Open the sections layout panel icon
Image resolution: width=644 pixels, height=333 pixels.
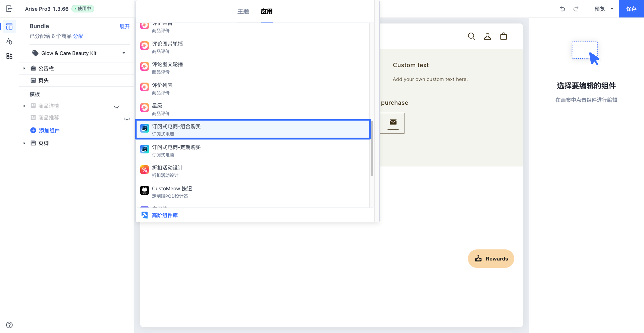(x=9, y=27)
